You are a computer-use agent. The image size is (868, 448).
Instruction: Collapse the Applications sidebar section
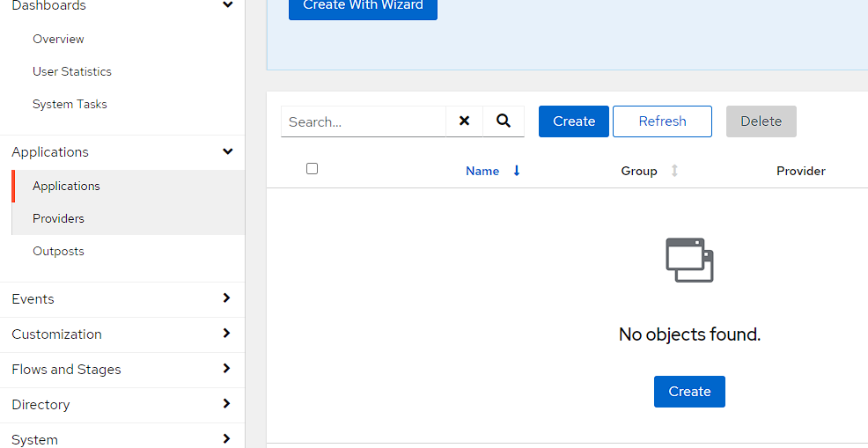coord(227,152)
